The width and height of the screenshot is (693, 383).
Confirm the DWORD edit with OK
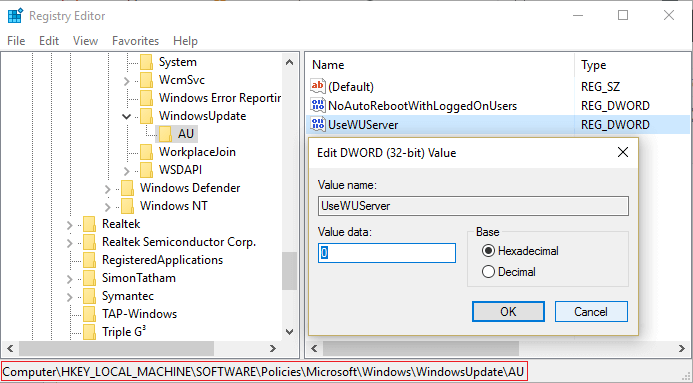pyautogui.click(x=508, y=311)
